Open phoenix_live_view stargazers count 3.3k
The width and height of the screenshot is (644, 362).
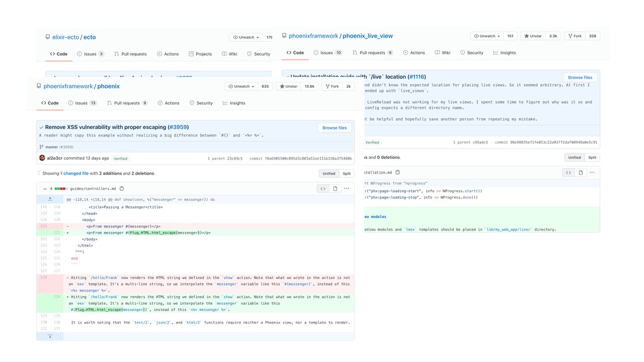click(553, 36)
